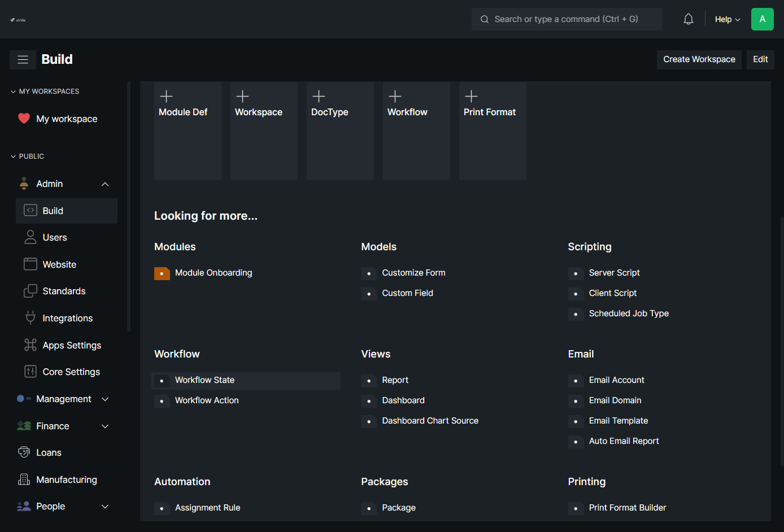This screenshot has width=784, height=532.
Task: Open the Email Template link
Action: (x=619, y=421)
